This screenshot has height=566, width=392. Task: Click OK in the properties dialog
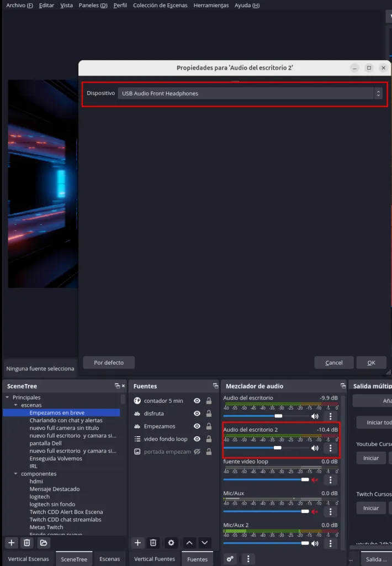click(x=371, y=363)
